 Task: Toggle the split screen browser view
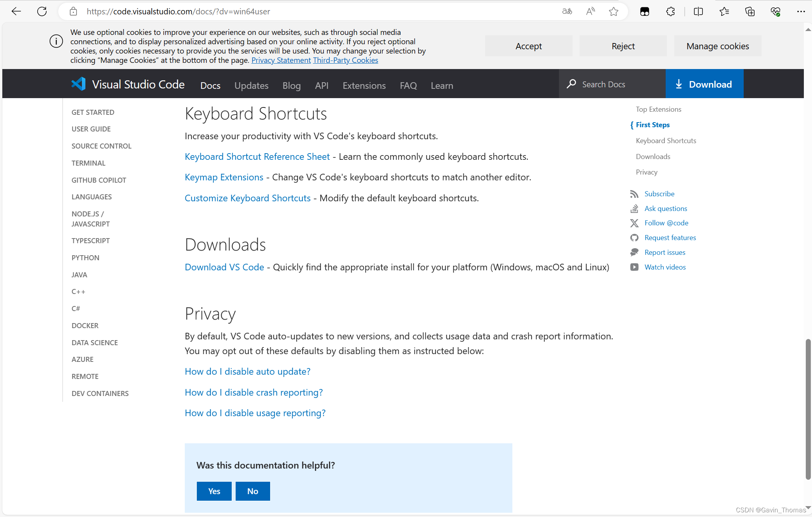[x=698, y=11]
